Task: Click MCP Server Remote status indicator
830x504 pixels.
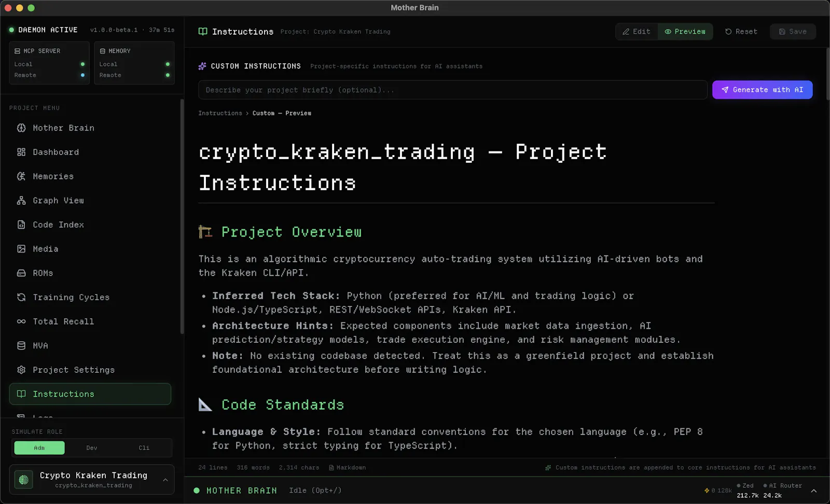Action: tap(82, 75)
